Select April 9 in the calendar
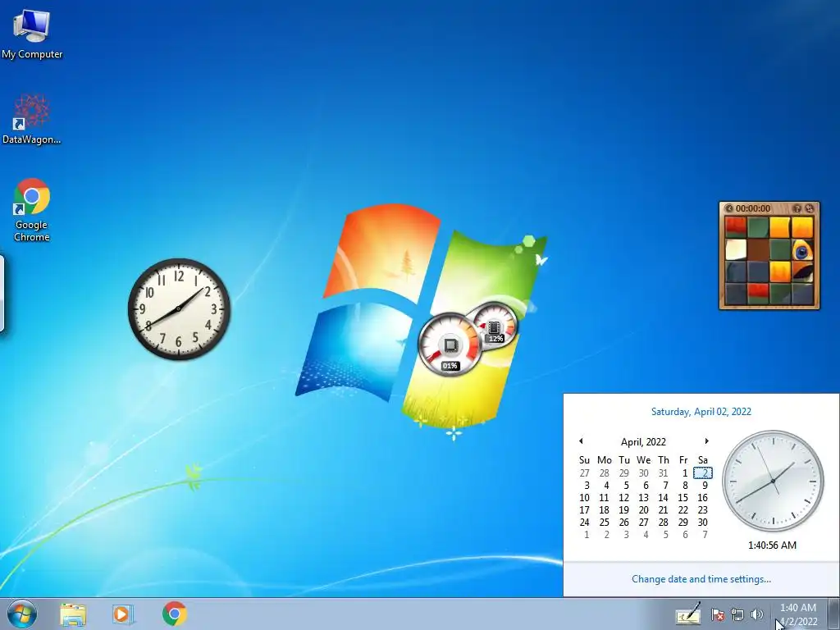This screenshot has height=630, width=840. click(x=704, y=486)
